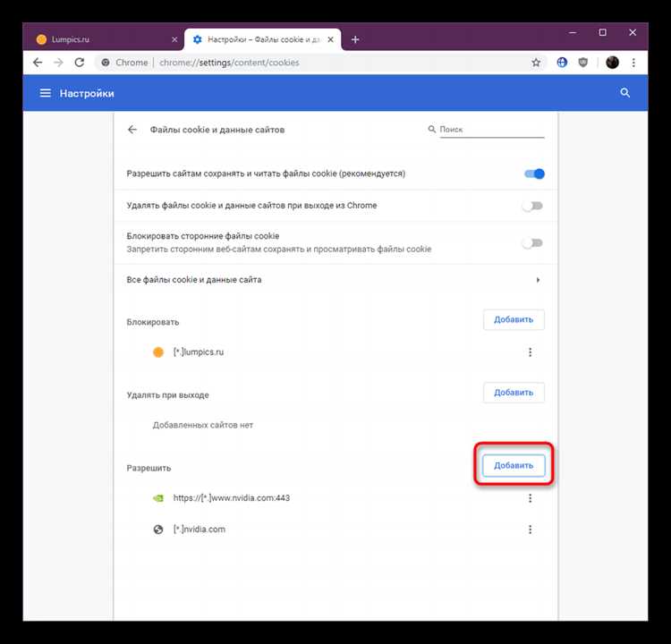
Task: Open the user profile avatar
Action: (612, 63)
